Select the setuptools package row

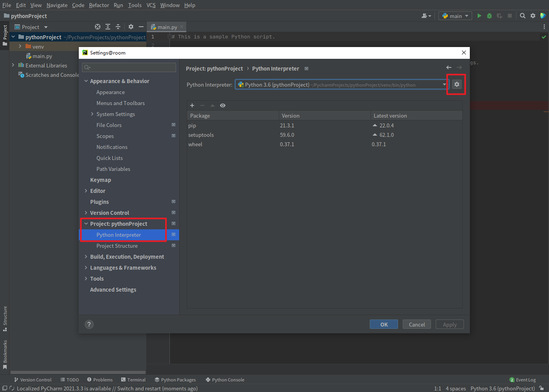(324, 135)
